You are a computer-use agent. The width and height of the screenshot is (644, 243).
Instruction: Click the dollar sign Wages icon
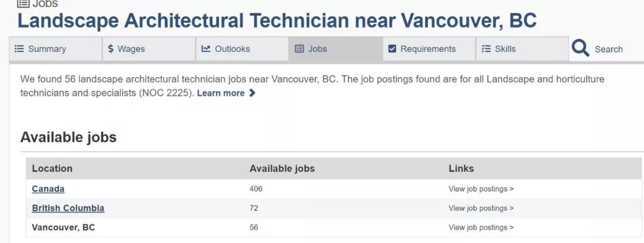click(111, 49)
